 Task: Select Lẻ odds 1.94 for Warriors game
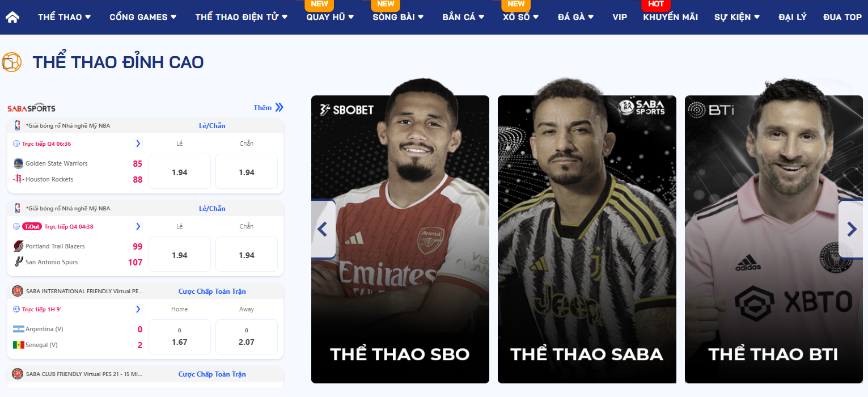pyautogui.click(x=180, y=171)
